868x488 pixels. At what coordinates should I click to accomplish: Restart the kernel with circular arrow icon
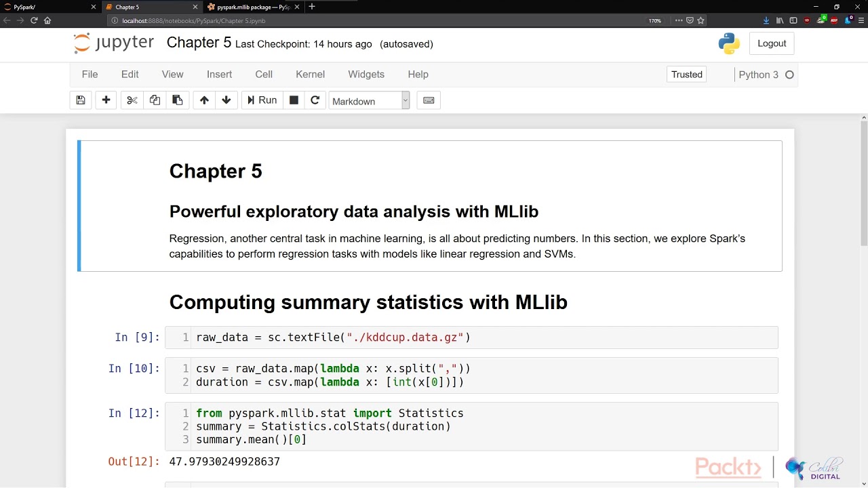[x=315, y=100]
